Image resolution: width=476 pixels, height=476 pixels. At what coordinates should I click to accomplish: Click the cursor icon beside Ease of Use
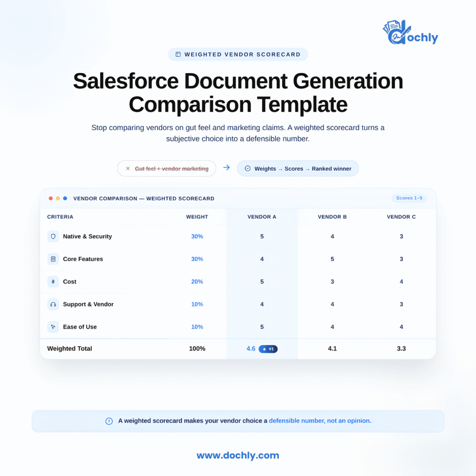point(53,327)
